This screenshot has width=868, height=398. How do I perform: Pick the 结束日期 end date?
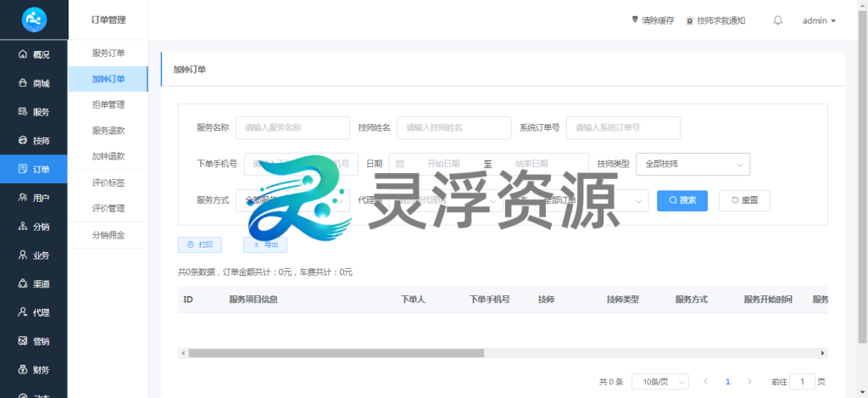(531, 164)
